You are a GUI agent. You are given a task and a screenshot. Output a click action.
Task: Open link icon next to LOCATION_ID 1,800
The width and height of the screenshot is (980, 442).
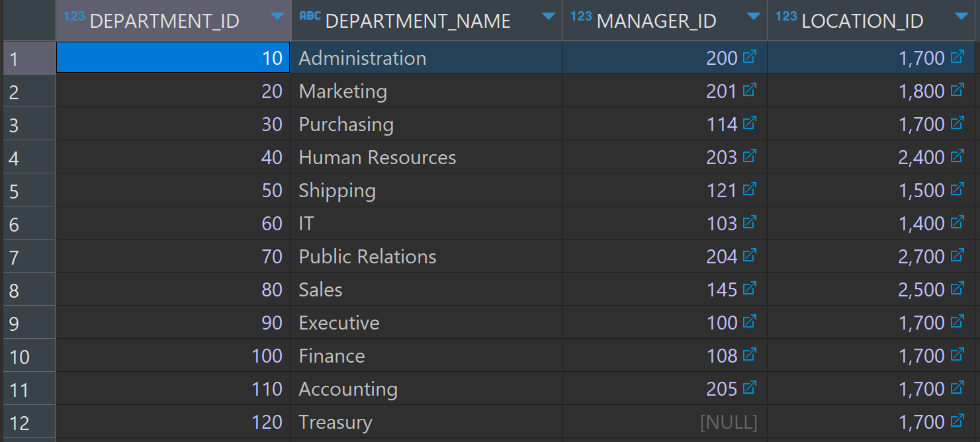[x=957, y=90]
